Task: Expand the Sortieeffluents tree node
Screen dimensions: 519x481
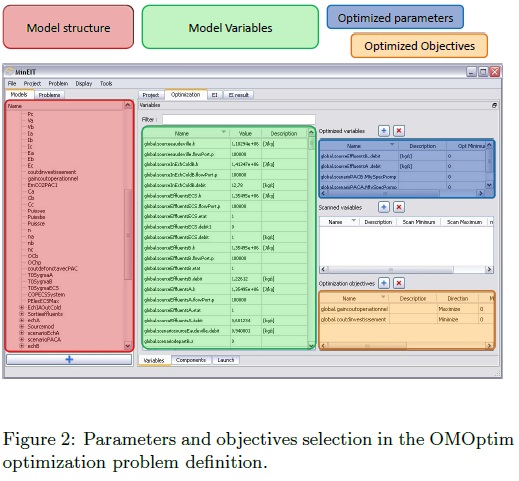Action: 22,314
